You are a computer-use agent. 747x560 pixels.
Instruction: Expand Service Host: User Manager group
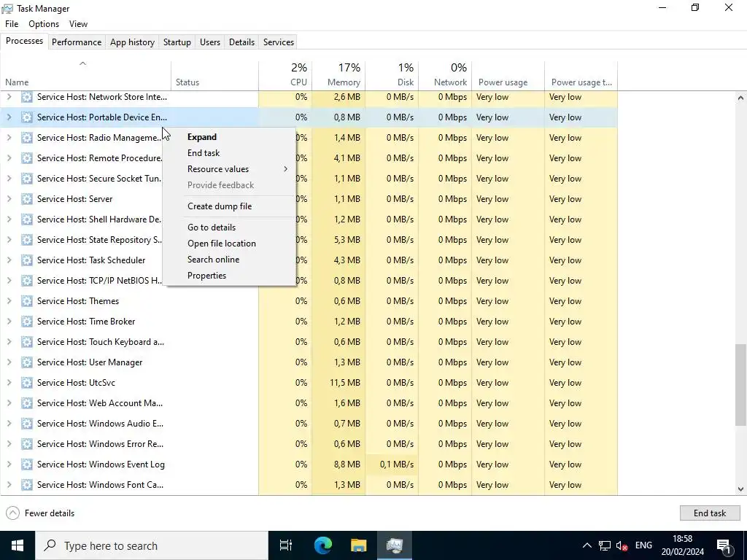pyautogui.click(x=9, y=362)
